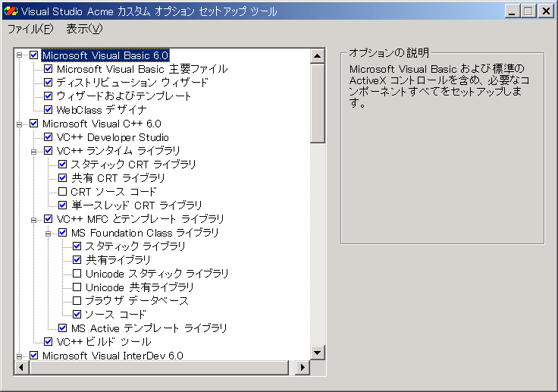The width and height of the screenshot is (558, 392).
Task: Enable Unicode スタティック ライブラリ checkbox
Action: [x=77, y=274]
